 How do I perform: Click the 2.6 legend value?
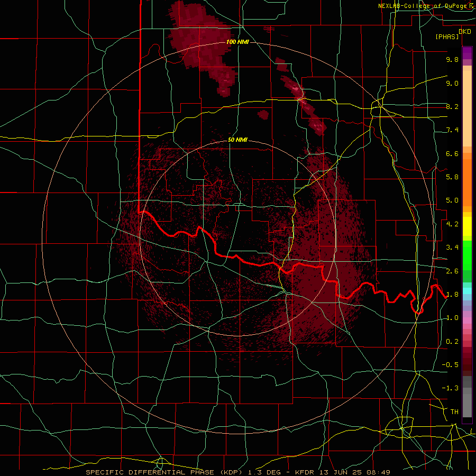click(452, 271)
